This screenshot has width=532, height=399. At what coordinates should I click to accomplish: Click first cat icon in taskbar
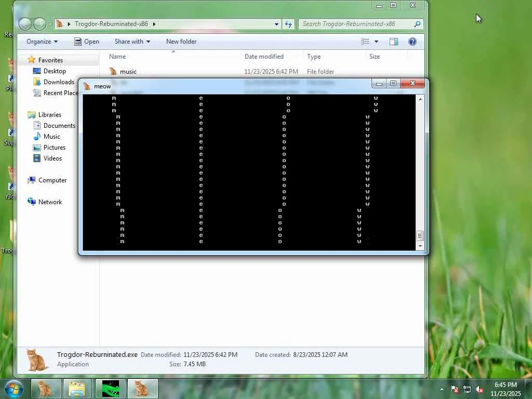pos(46,389)
